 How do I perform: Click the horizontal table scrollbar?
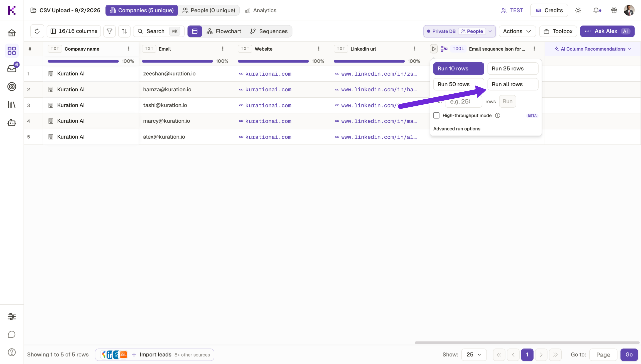coord(527,342)
